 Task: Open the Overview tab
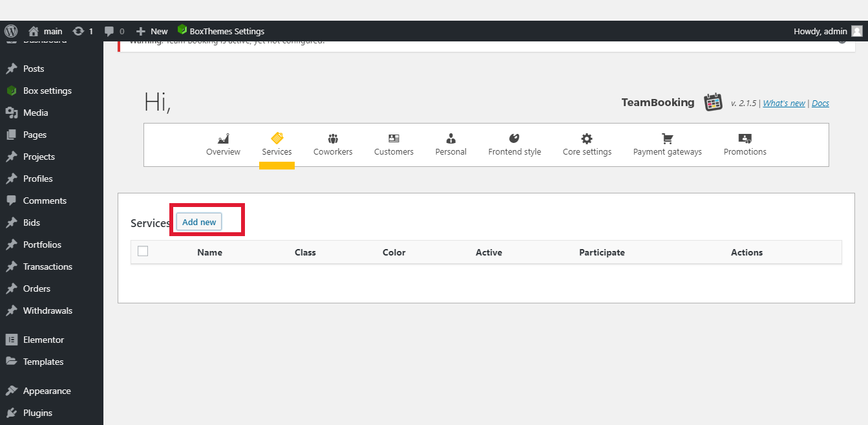tap(223, 145)
